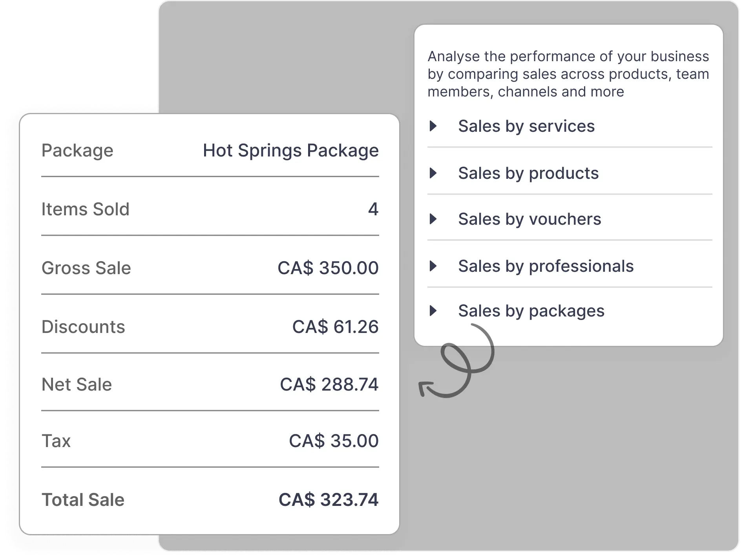Image resolution: width=743 pixels, height=560 pixels.
Task: Click the Package row label
Action: point(77,151)
